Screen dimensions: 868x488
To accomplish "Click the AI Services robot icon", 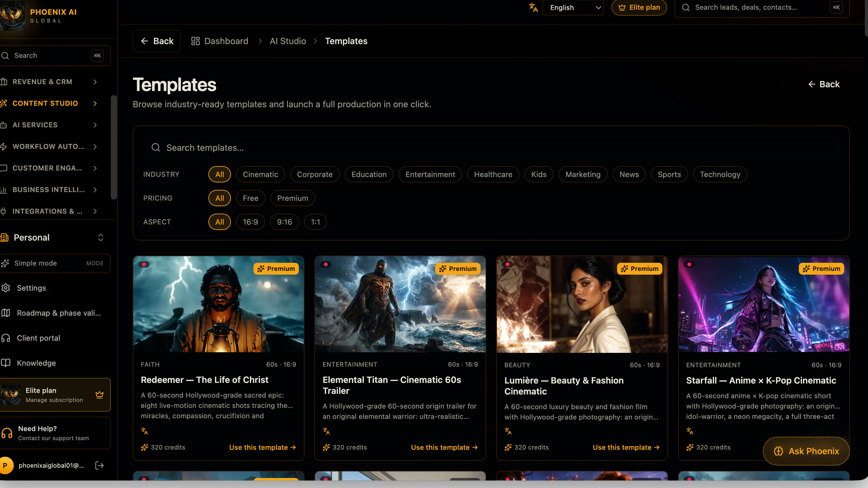I will click(4, 125).
